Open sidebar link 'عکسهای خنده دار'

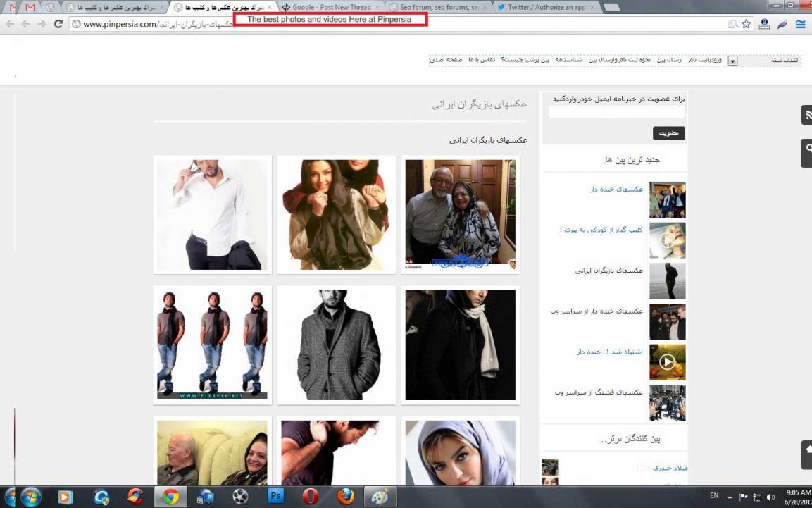616,190
